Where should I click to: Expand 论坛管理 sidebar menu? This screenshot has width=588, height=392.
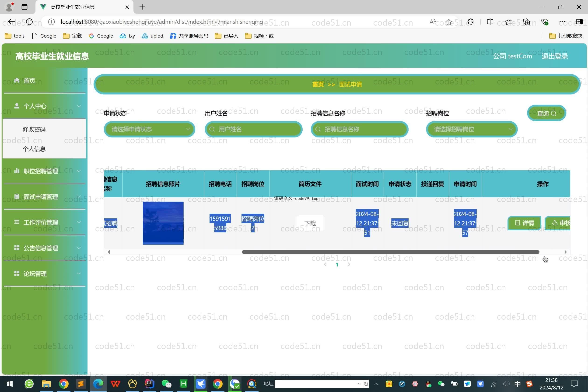coord(45,274)
